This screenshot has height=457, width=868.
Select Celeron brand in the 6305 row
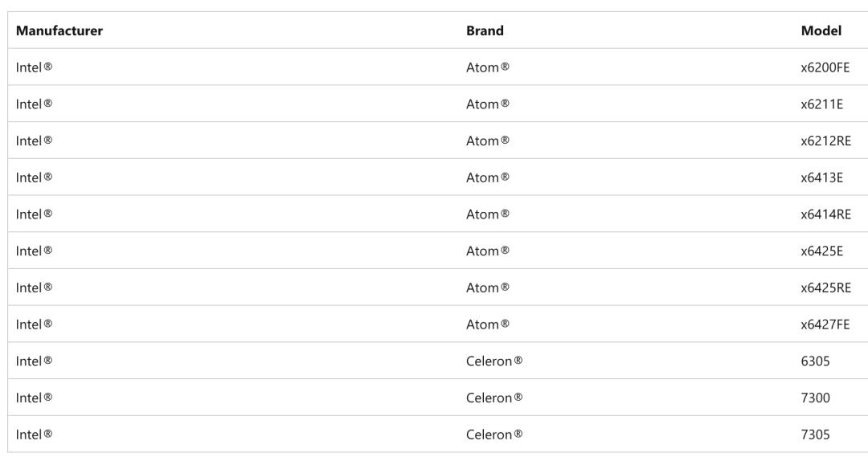click(x=494, y=361)
